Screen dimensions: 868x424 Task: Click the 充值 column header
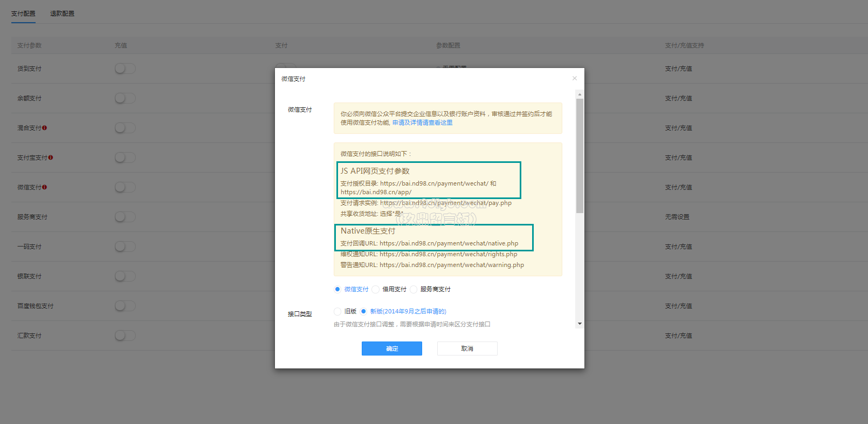tap(121, 45)
